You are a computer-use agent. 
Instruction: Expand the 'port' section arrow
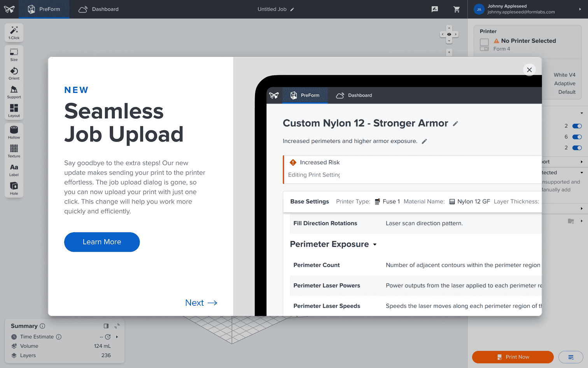point(582,162)
